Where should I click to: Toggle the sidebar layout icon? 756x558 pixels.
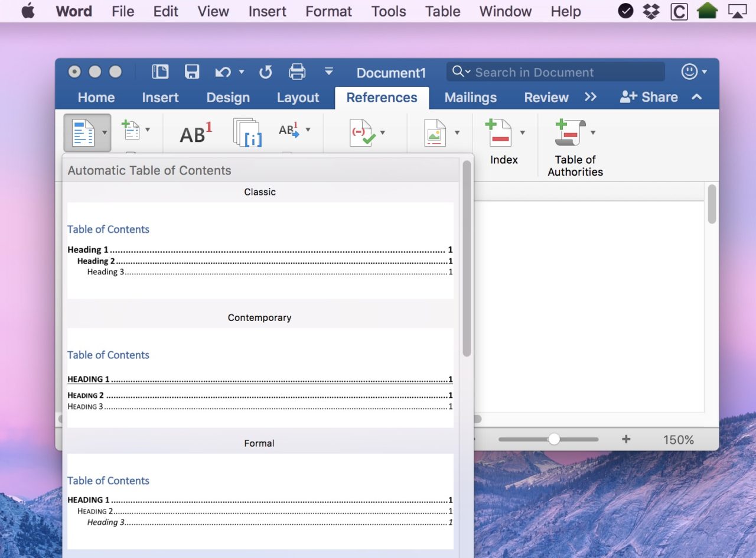pyautogui.click(x=160, y=72)
